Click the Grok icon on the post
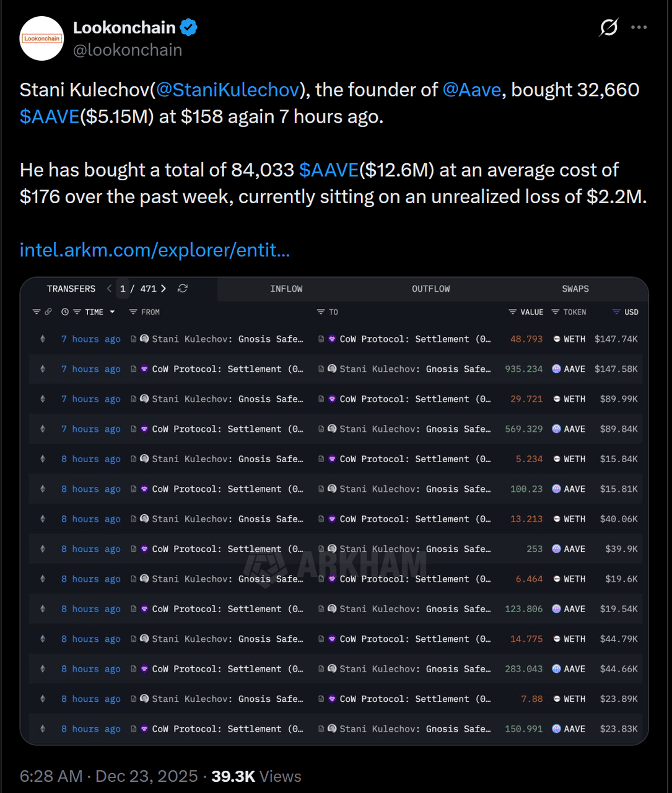 click(609, 28)
